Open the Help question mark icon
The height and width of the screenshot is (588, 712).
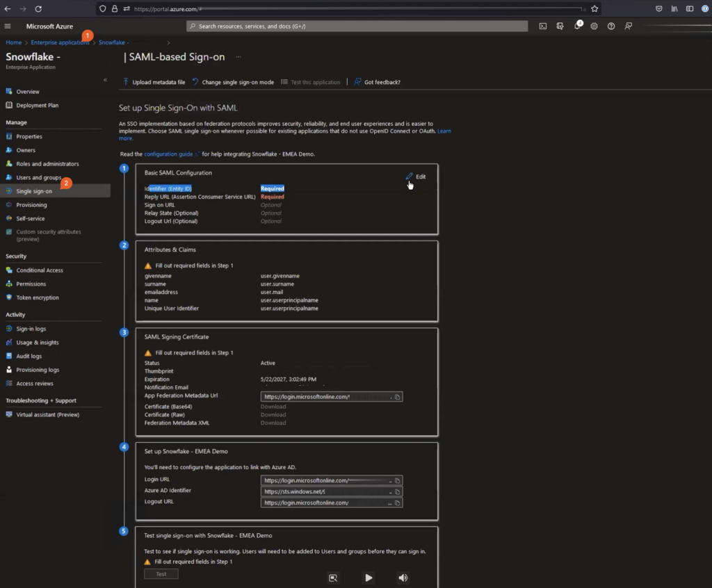tap(610, 26)
